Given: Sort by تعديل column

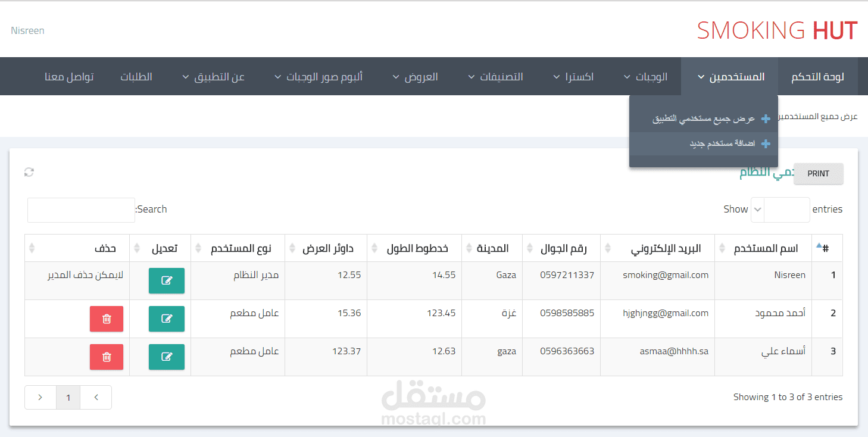Looking at the screenshot, I should [x=160, y=248].
